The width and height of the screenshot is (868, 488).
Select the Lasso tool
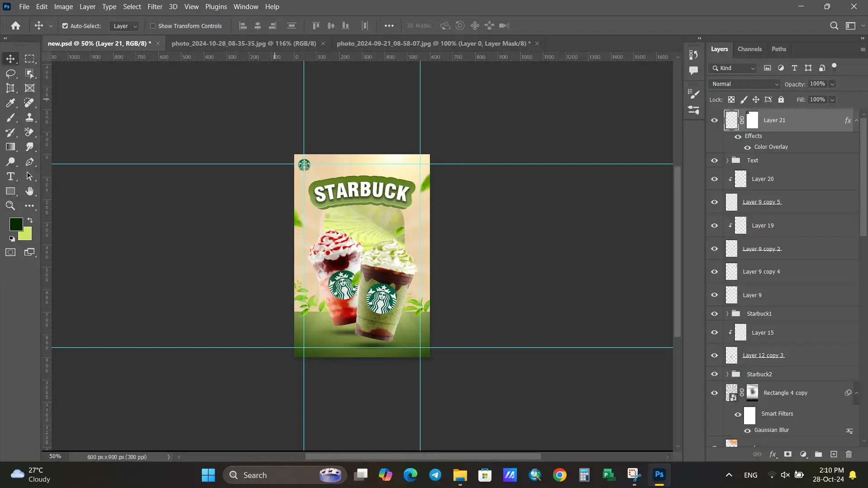[x=10, y=73]
